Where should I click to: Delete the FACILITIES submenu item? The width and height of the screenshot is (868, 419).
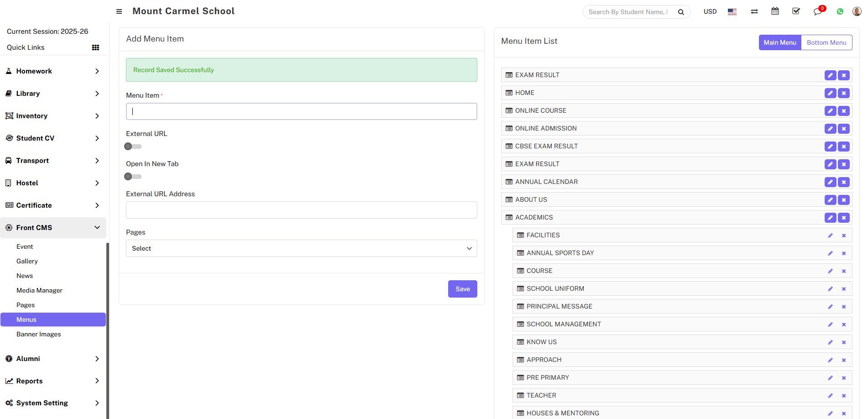pyautogui.click(x=844, y=236)
